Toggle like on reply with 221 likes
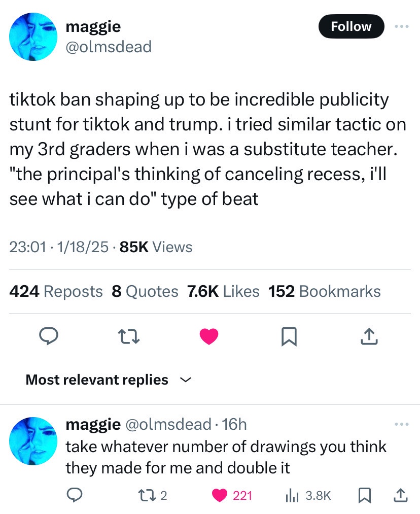This screenshot has width=420, height=514. click(232, 495)
